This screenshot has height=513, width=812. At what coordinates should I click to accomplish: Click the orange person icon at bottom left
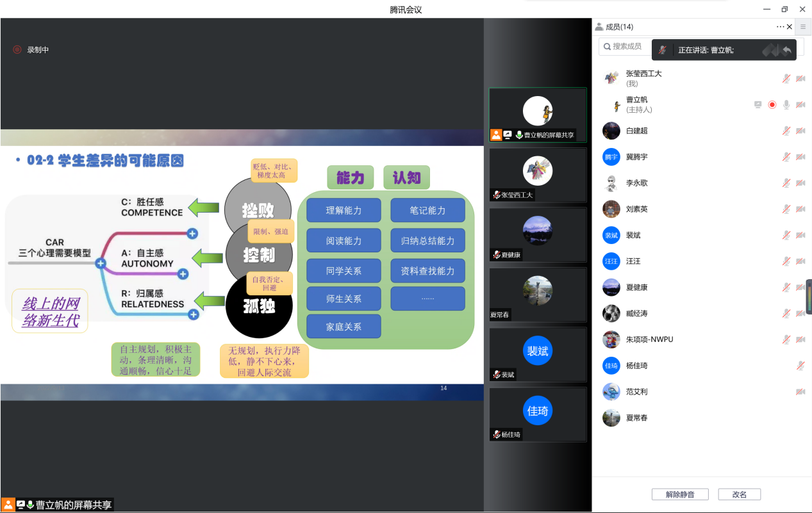click(8, 505)
